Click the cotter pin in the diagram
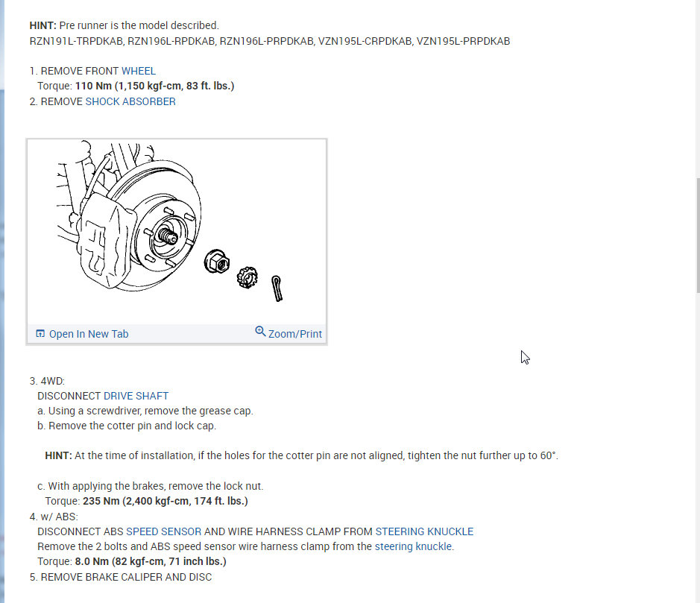 277,288
